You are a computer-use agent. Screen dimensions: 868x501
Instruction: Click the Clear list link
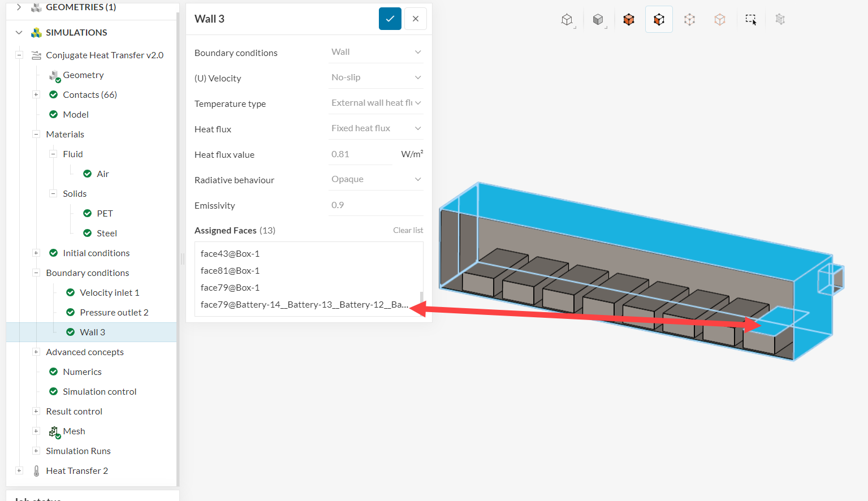[408, 230]
